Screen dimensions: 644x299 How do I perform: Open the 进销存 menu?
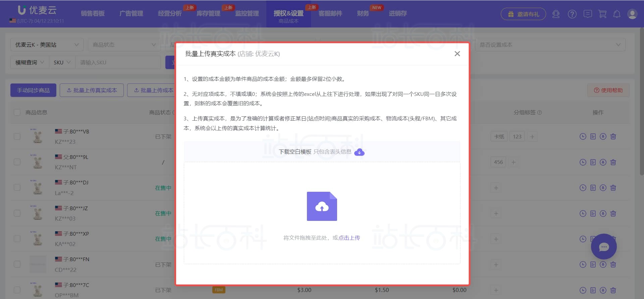[398, 13]
